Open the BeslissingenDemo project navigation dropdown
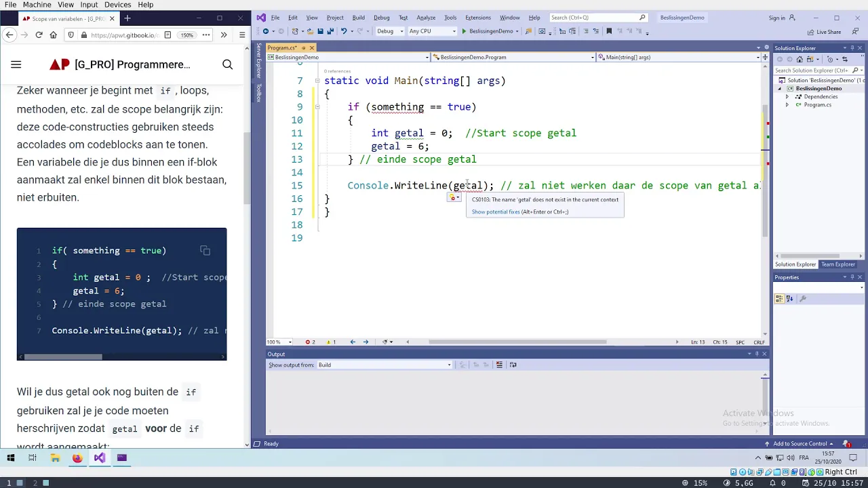The image size is (868, 488). tap(348, 57)
